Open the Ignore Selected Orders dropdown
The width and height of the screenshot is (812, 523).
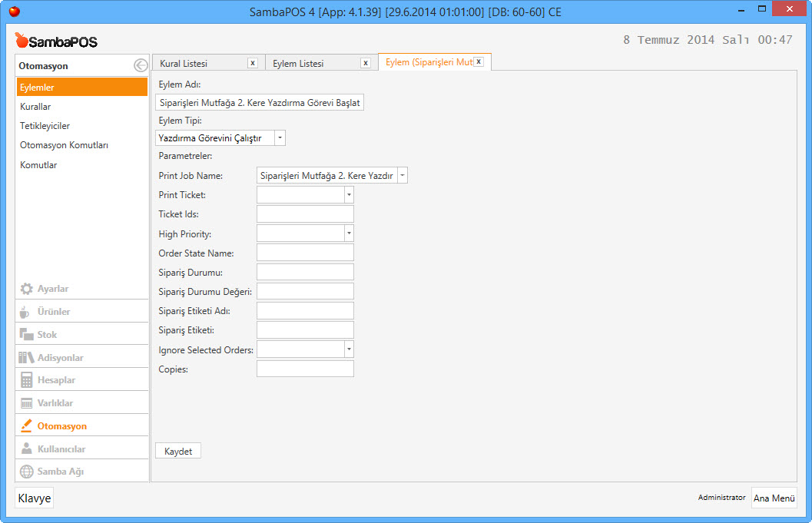[348, 349]
